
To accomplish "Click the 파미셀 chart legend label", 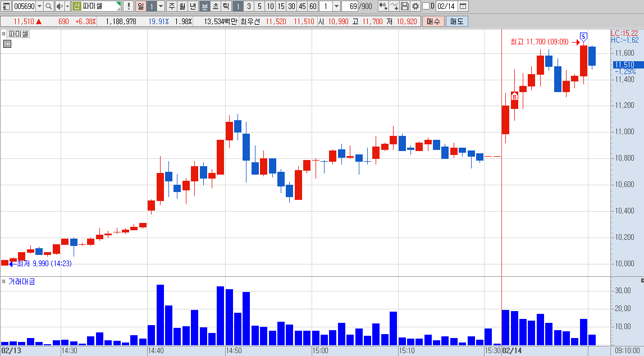I will [x=18, y=34].
